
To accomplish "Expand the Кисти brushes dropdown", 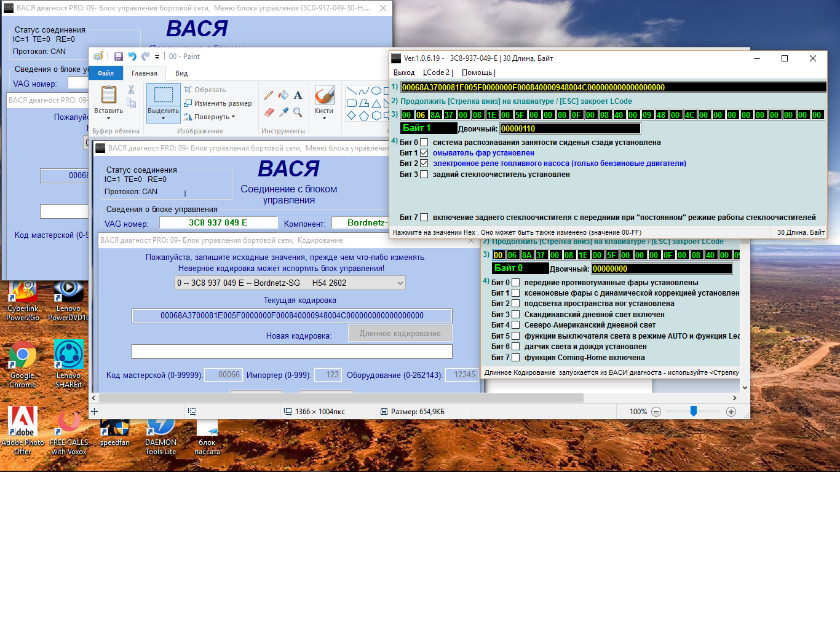I will click(324, 117).
